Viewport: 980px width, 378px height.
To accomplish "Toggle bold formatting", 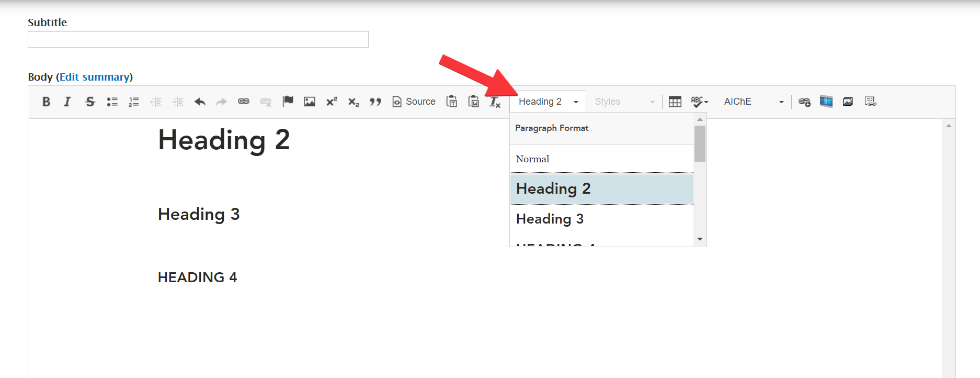I will pos(46,102).
